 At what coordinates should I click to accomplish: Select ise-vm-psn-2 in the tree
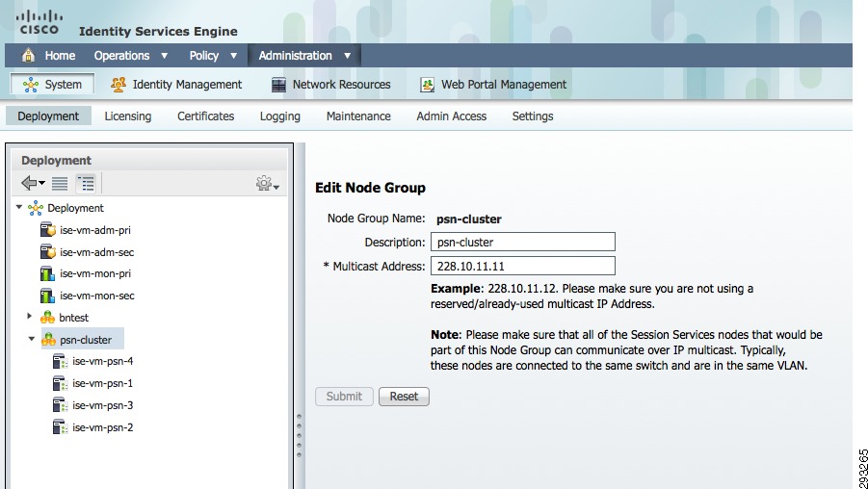pos(102,427)
